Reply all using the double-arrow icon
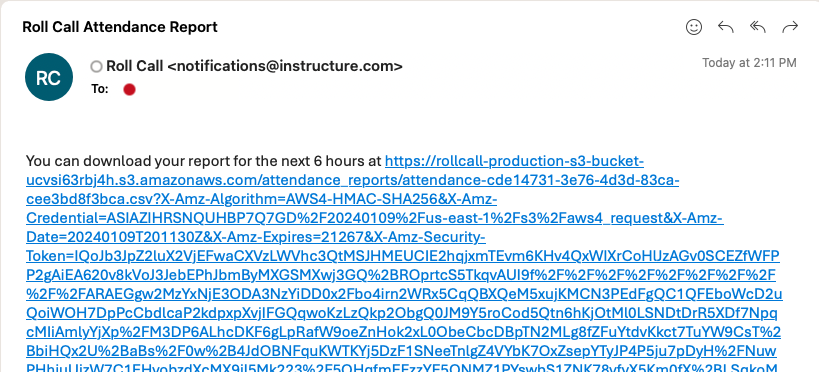The width and height of the screenshot is (819, 372). (757, 27)
